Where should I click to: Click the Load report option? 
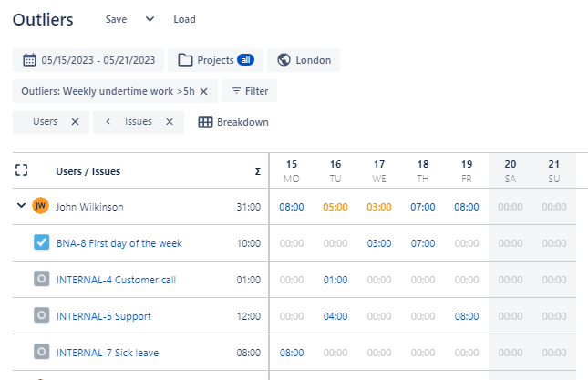click(x=184, y=19)
